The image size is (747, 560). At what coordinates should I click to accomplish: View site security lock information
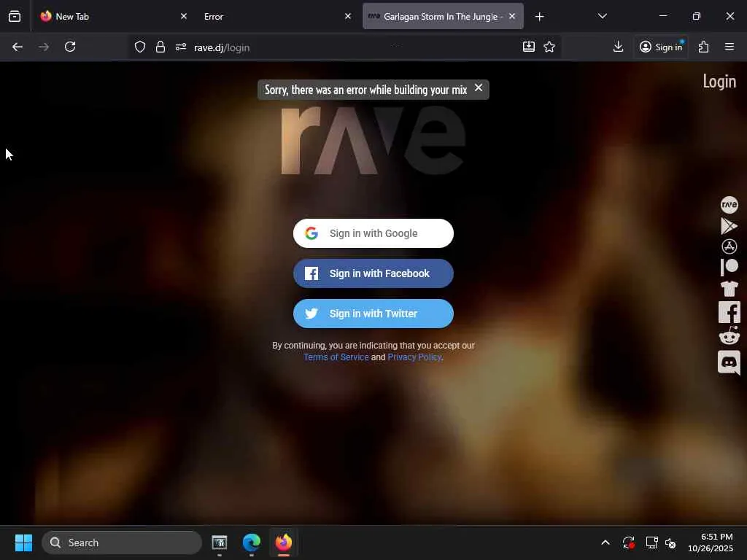pyautogui.click(x=160, y=47)
